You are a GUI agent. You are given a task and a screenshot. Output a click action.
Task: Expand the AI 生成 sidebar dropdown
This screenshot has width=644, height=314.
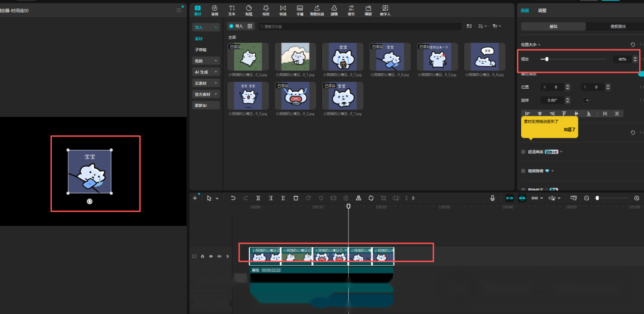[206, 72]
